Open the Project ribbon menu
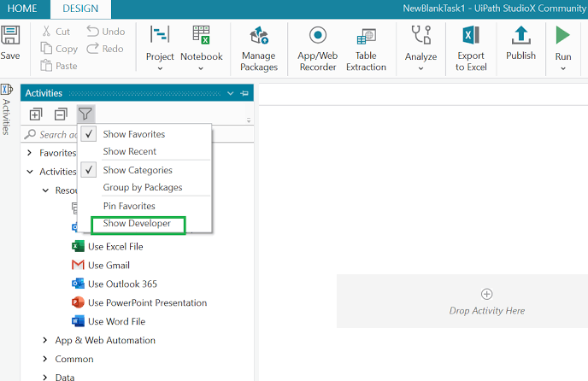The image size is (588, 381). pyautogui.click(x=160, y=48)
